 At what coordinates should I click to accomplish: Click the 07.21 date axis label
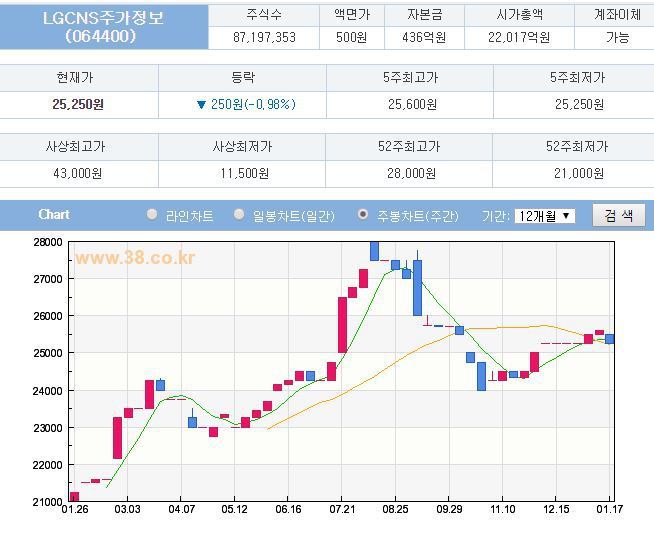[x=342, y=509]
